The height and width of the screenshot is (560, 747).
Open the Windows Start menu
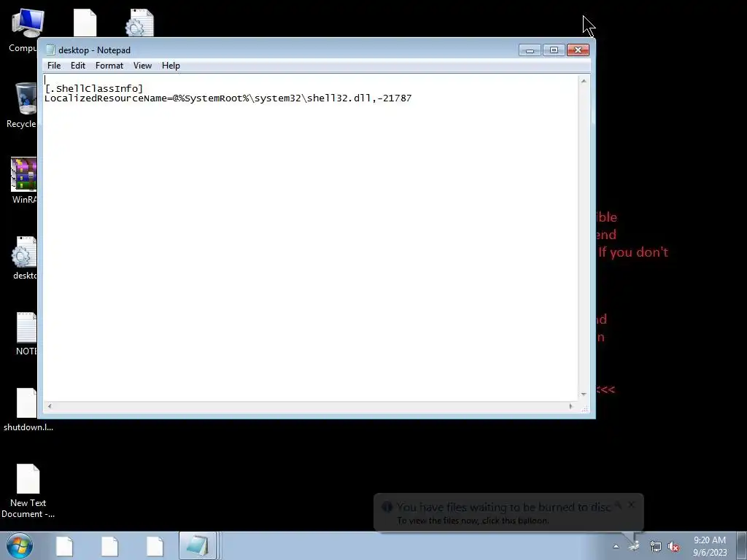click(20, 545)
